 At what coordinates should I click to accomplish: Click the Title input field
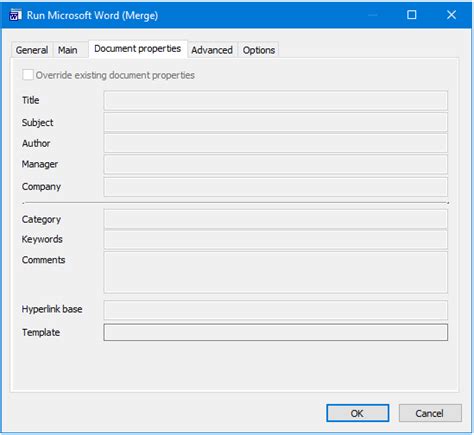click(x=275, y=100)
